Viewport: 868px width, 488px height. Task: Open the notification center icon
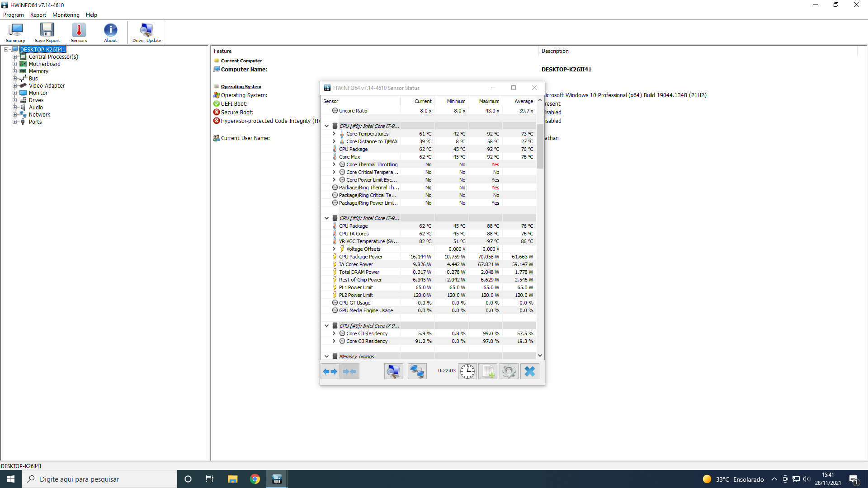tap(854, 479)
